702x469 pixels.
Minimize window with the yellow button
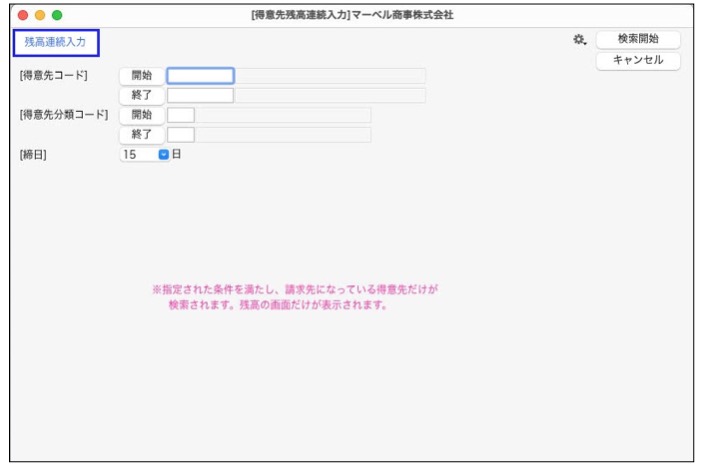click(40, 15)
